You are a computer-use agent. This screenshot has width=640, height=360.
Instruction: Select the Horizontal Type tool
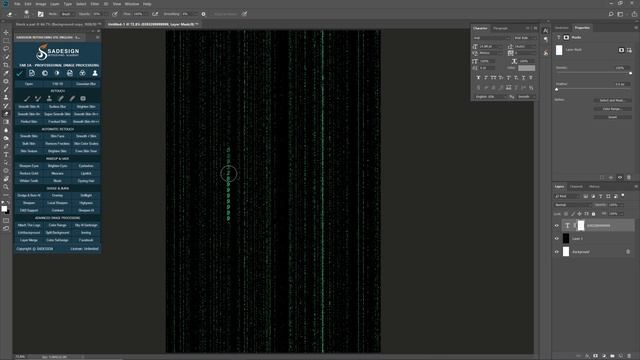click(x=6, y=155)
